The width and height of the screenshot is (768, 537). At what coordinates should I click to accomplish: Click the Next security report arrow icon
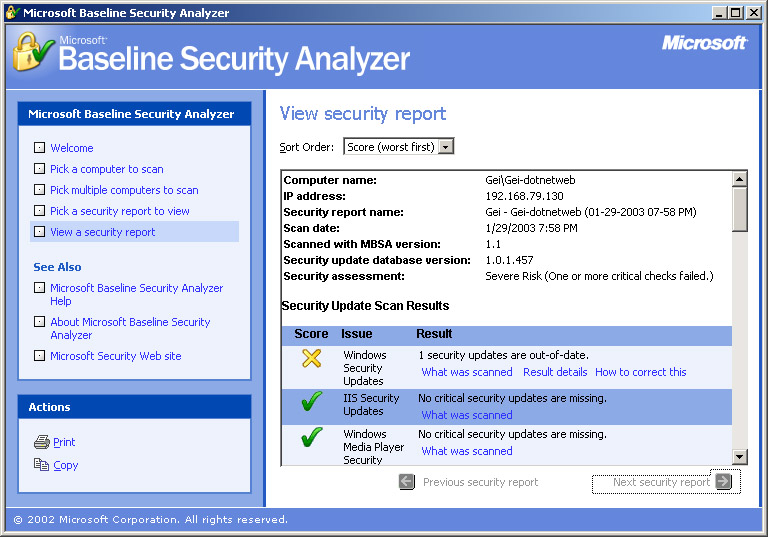pos(723,482)
